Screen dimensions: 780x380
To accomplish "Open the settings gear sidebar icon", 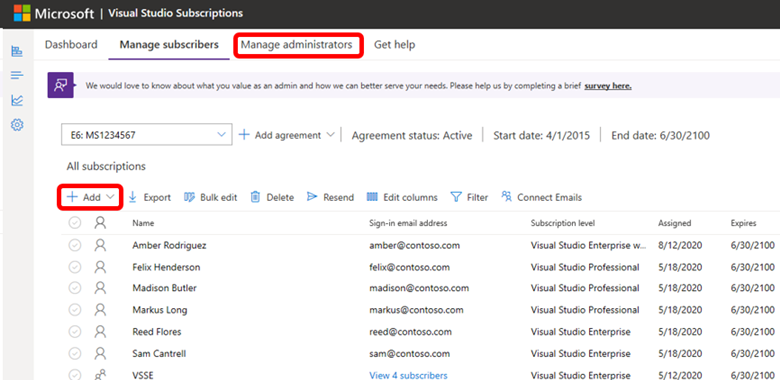I will click(x=17, y=125).
